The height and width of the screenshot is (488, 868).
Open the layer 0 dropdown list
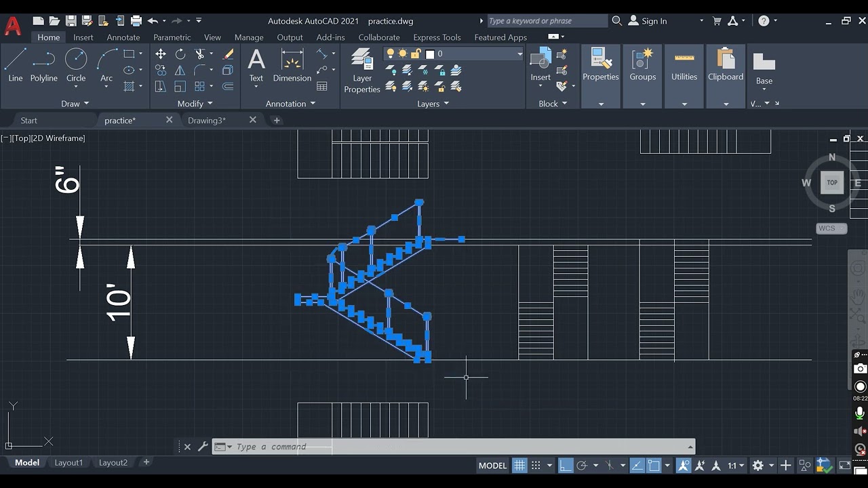520,54
